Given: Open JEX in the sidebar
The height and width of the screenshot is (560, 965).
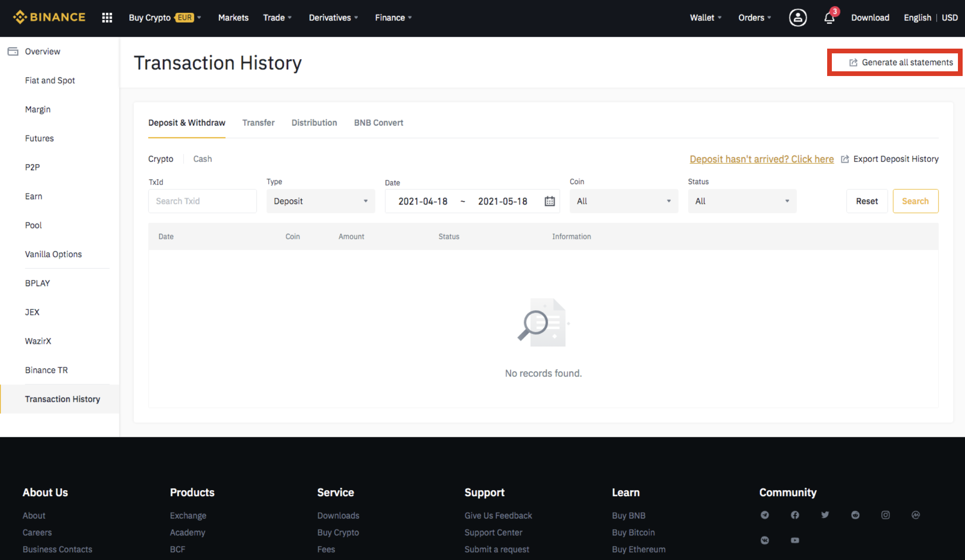Looking at the screenshot, I should point(32,312).
